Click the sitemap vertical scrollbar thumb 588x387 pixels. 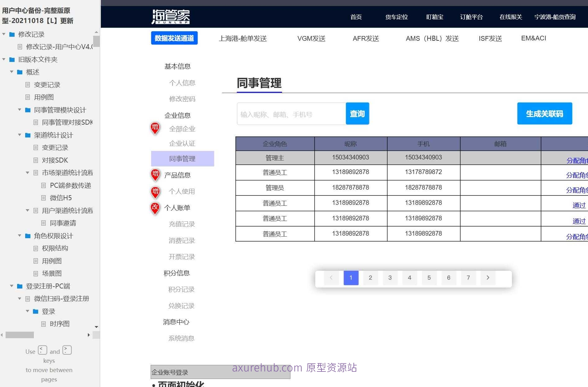click(x=96, y=41)
